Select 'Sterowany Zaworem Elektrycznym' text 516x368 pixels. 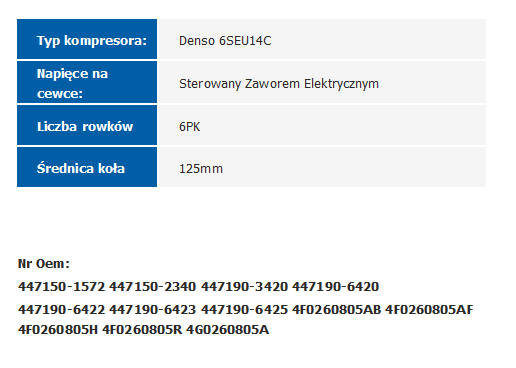[279, 84]
